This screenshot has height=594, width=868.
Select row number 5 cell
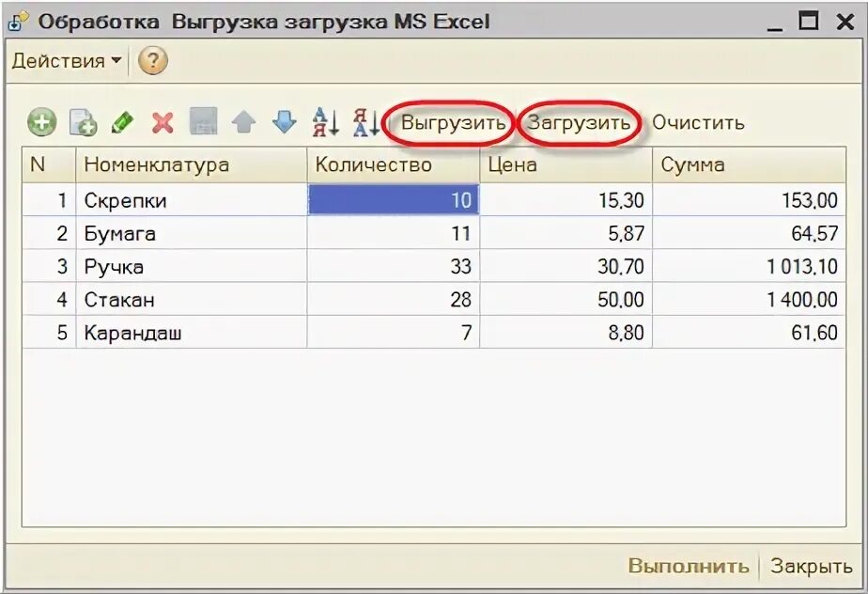(x=49, y=333)
